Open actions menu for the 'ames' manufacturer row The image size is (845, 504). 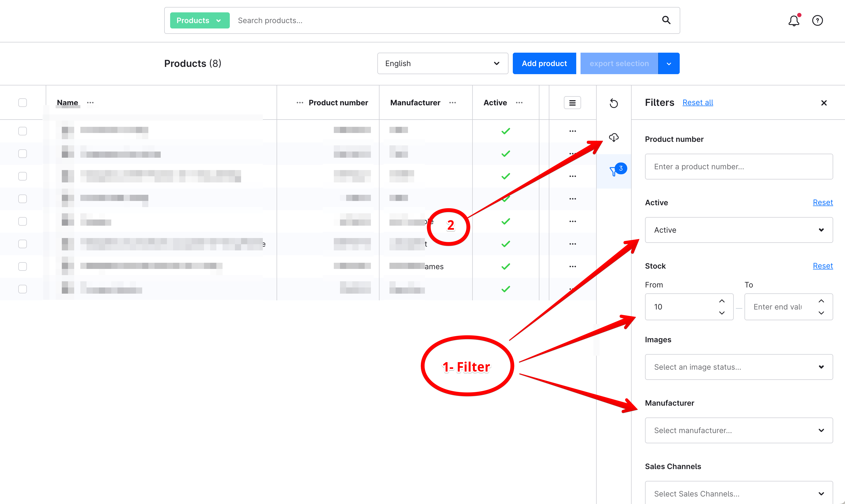click(573, 267)
